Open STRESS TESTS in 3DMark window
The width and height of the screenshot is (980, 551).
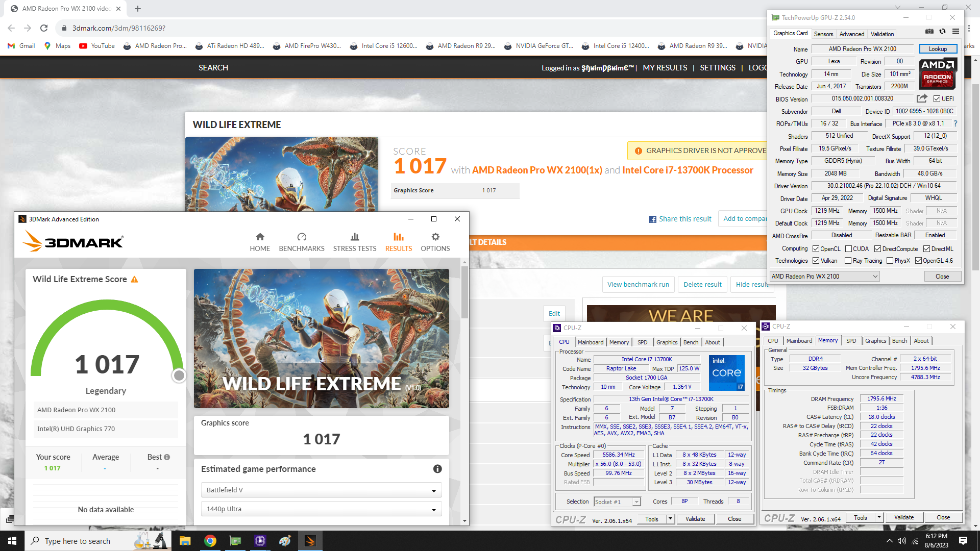(x=355, y=242)
